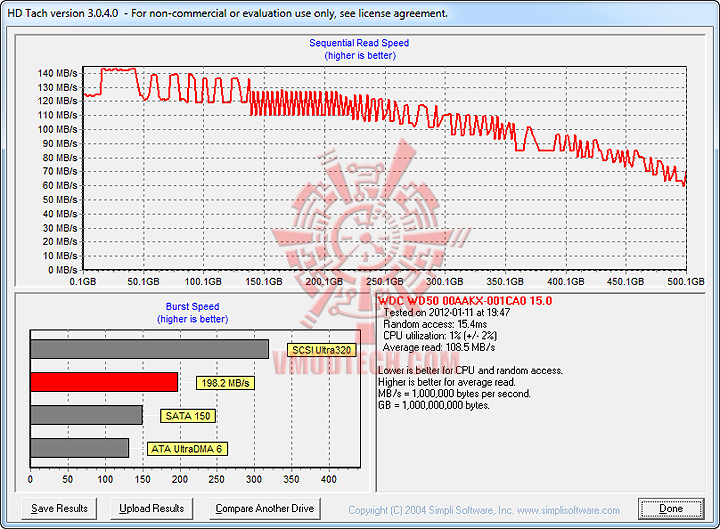The width and height of the screenshot is (720, 529).
Task: Click the Random access: 15.4ms value
Action: [x=435, y=324]
